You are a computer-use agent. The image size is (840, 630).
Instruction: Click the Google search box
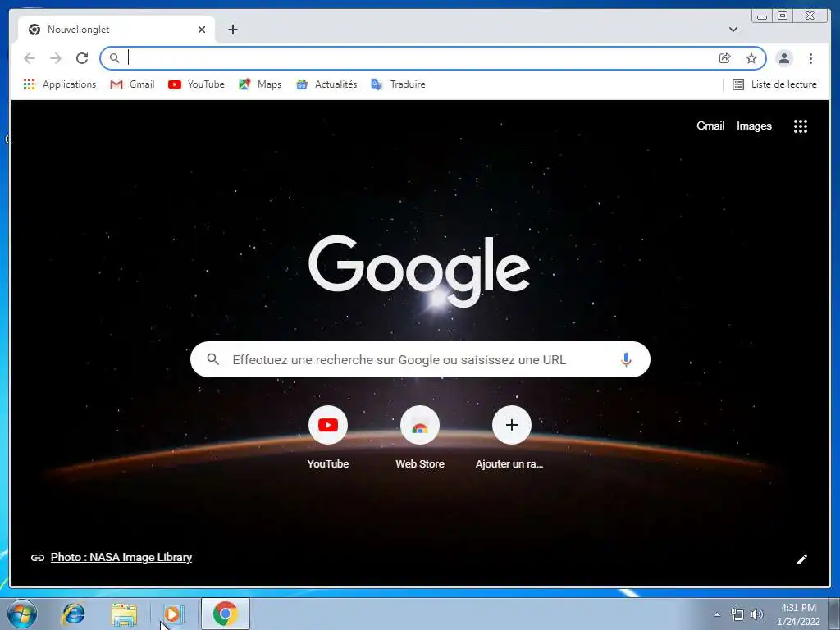click(x=420, y=359)
